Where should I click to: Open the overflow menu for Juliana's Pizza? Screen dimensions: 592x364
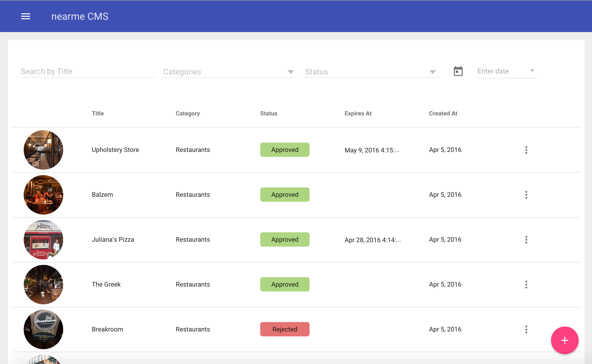[x=526, y=239]
